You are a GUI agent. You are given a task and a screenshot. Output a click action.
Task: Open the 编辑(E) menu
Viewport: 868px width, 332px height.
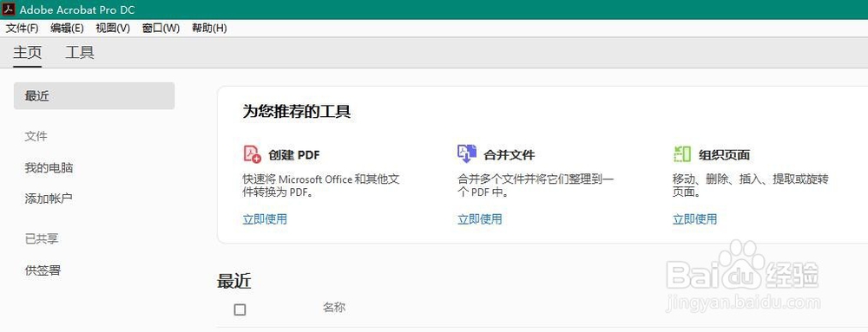pyautogui.click(x=67, y=29)
